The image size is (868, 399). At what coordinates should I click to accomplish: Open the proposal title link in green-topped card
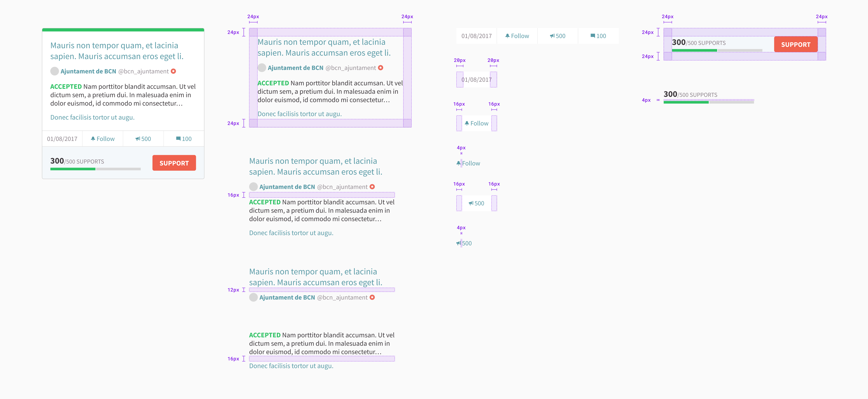[x=117, y=51]
